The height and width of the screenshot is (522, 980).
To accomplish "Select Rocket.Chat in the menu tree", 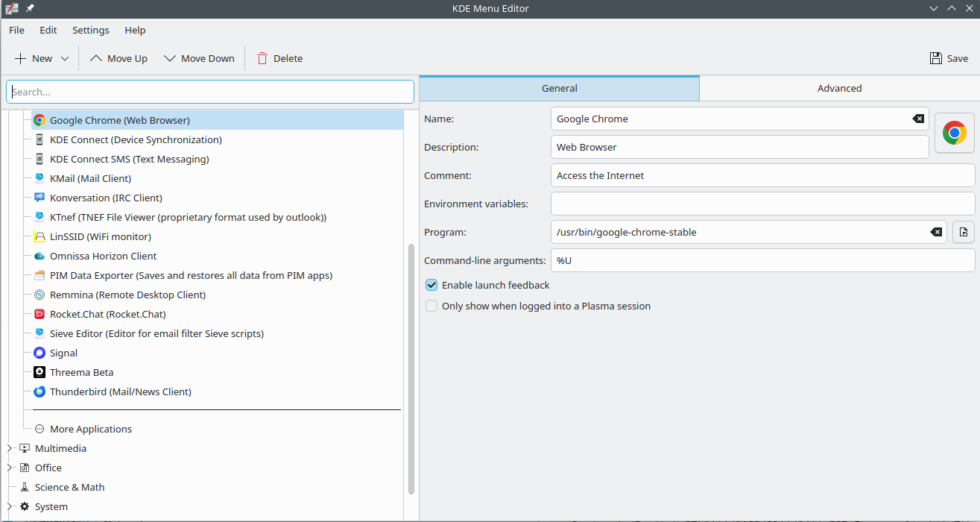I will (x=107, y=314).
